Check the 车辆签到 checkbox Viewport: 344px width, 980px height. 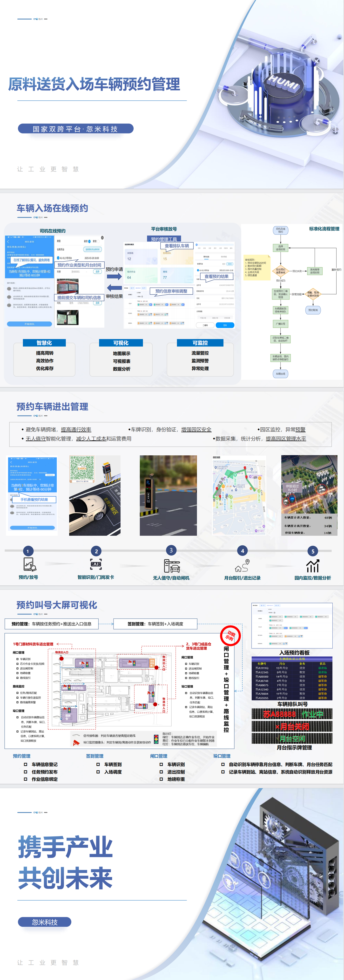pyautogui.click(x=98, y=764)
